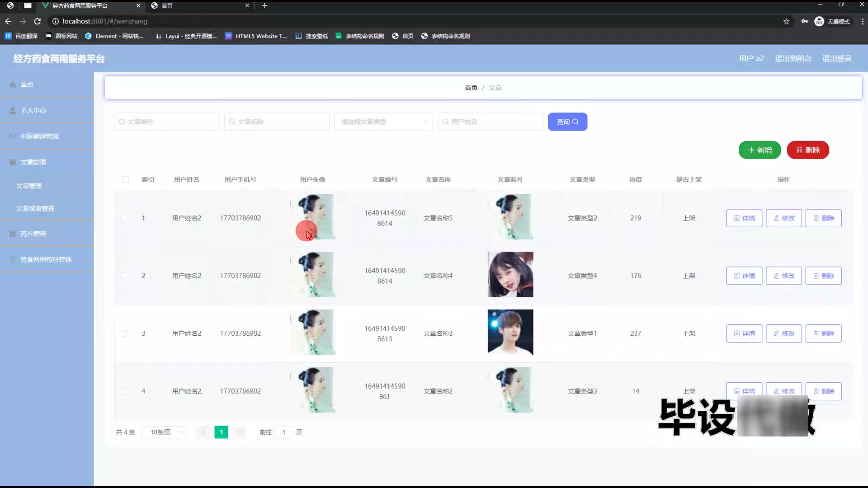
Task: Open HTML5 Website bookmark
Action: (x=256, y=36)
